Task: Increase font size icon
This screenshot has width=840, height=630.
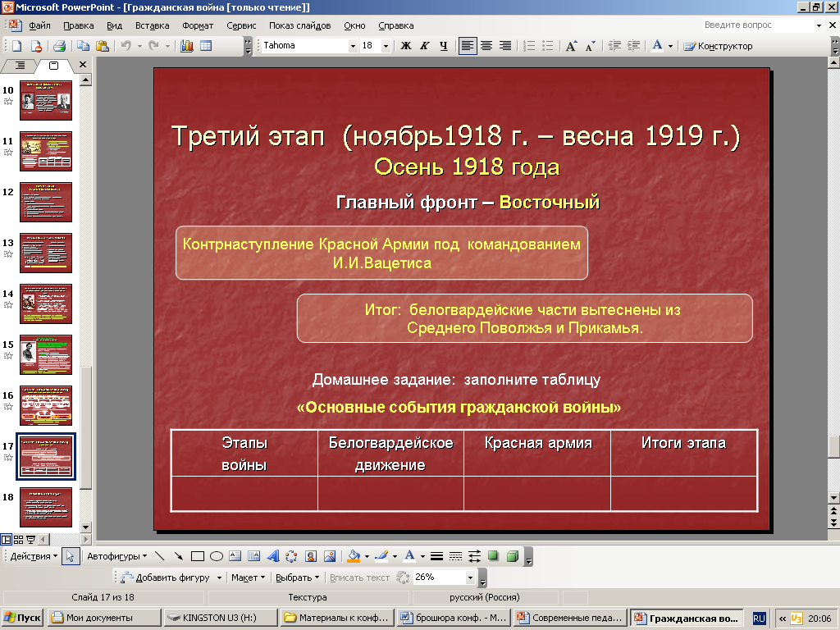Action: coord(571,46)
